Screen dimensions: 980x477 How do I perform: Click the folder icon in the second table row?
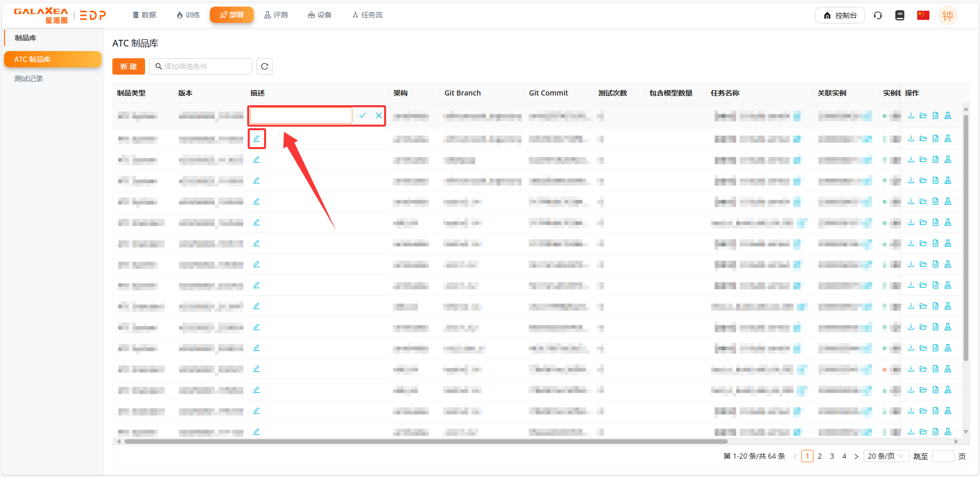coord(923,138)
